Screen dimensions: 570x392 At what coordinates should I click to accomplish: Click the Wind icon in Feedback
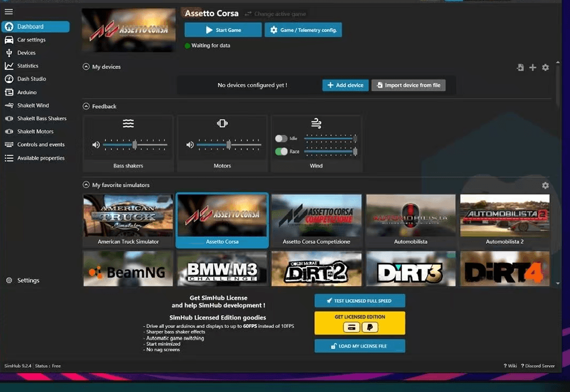[x=316, y=124]
